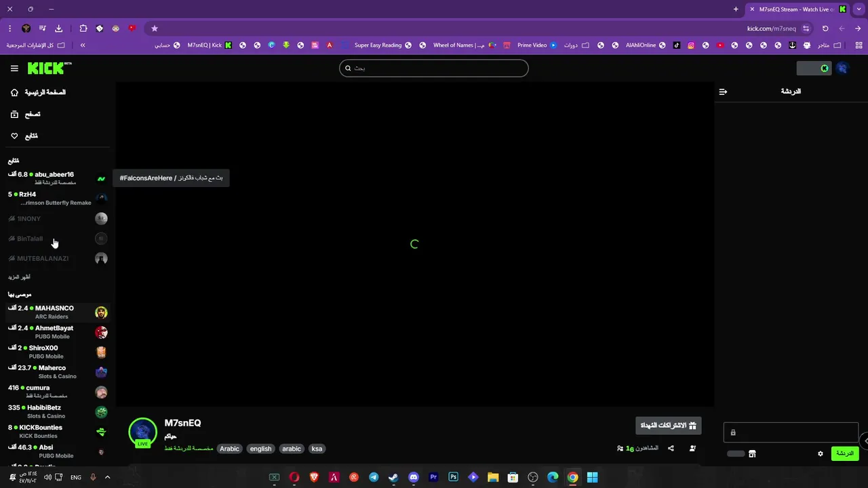Click M7snEQ streamer live avatar
Image resolution: width=868 pixels, height=488 pixels.
[x=142, y=433]
